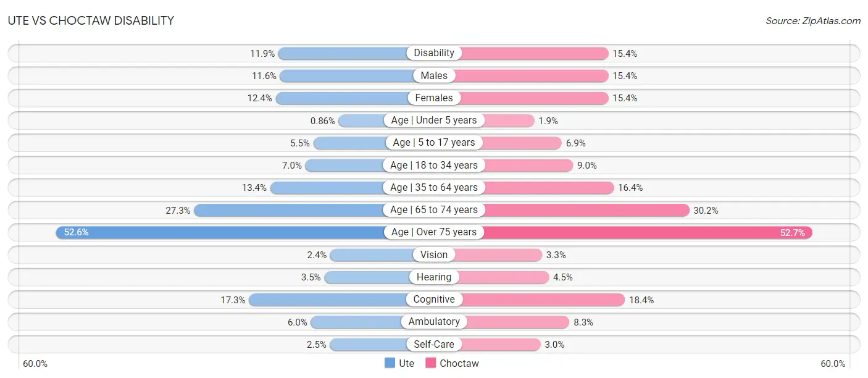Screen dimensions: 868x378
Task: Select the Self-Care category label
Action: pos(434,344)
